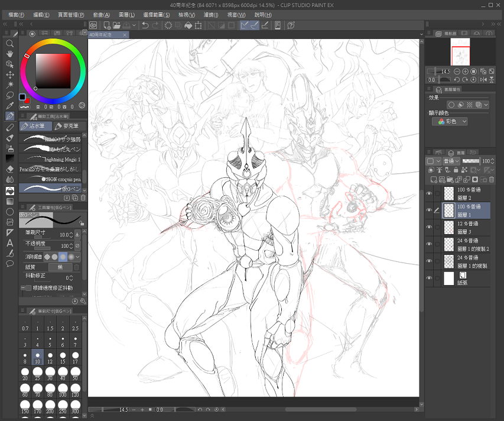Click the layer opacity slider
Screen dimensions: 504x421
[470, 161]
